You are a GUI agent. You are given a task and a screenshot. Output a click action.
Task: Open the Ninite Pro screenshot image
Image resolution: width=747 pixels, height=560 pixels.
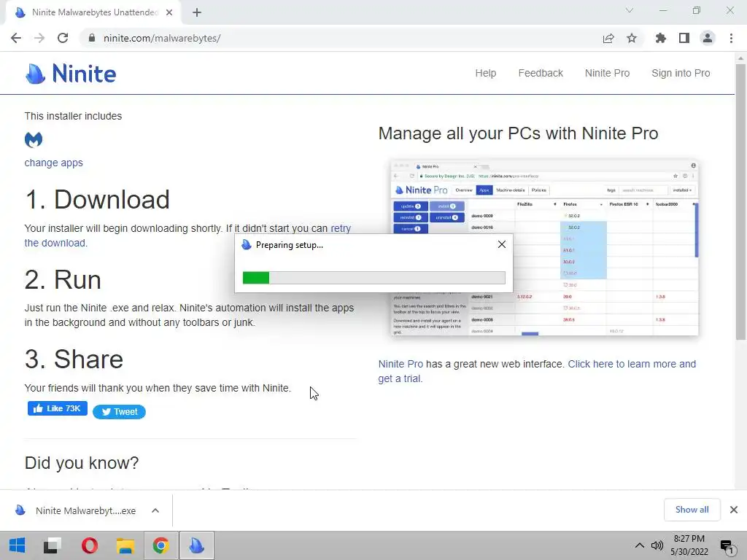tap(544, 248)
